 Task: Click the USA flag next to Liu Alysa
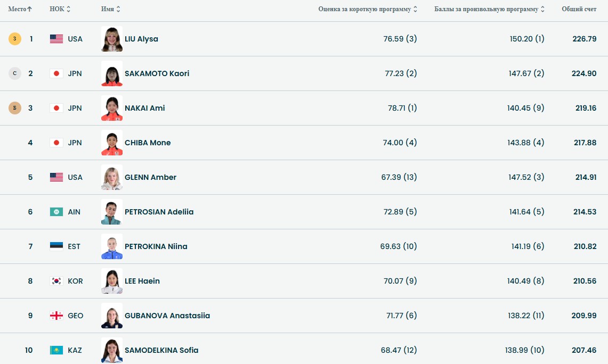click(x=56, y=39)
